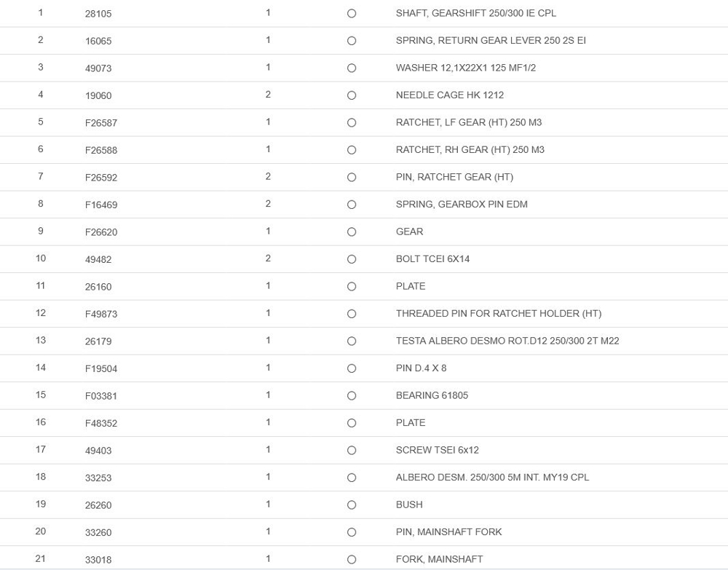
Task: Click the circle in the FORK, MAINSHAFT row
Action: pos(352,560)
